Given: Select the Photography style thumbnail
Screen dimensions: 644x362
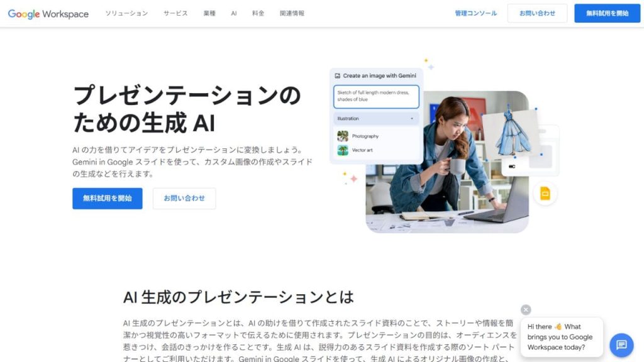Looking at the screenshot, I should 343,136.
